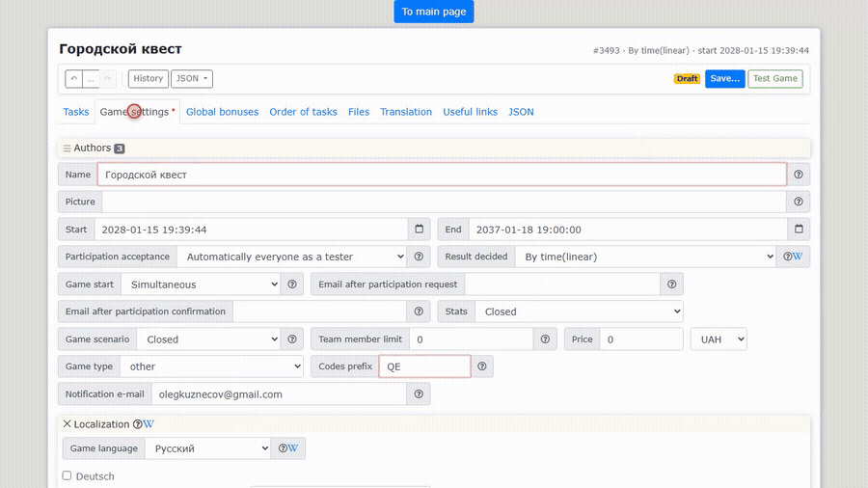Open the Useful links tab
This screenshot has width=868, height=488.
(470, 112)
